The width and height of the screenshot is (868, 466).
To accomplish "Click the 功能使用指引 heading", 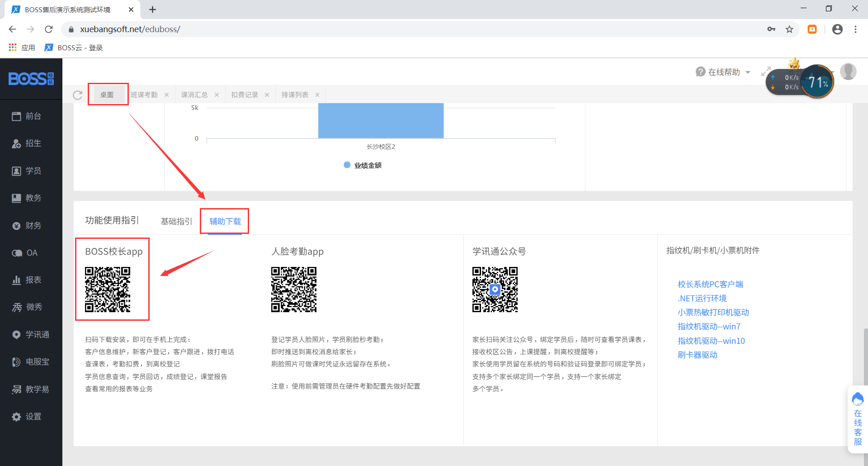I will (112, 220).
